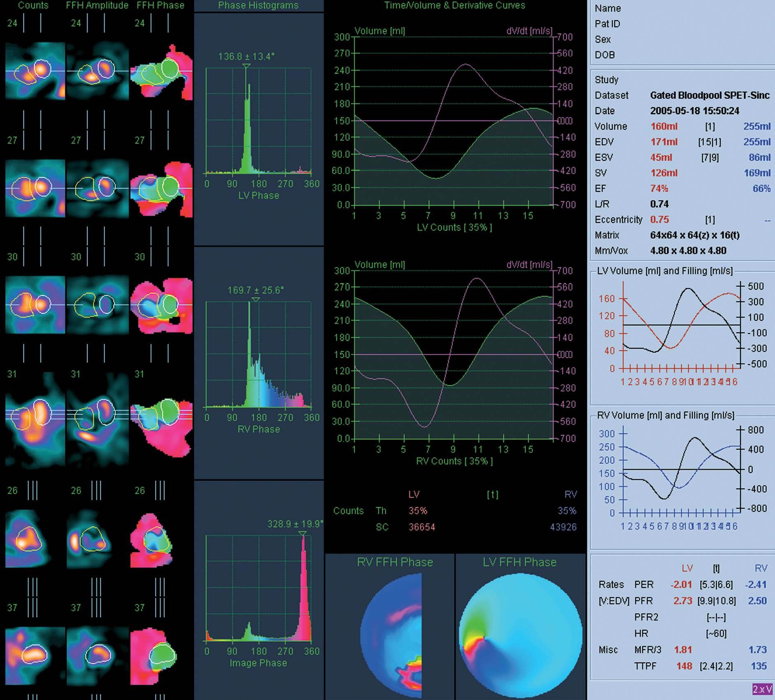
Task: Click the Time/Volume & Derivative Curves title
Action: tap(454, 5)
